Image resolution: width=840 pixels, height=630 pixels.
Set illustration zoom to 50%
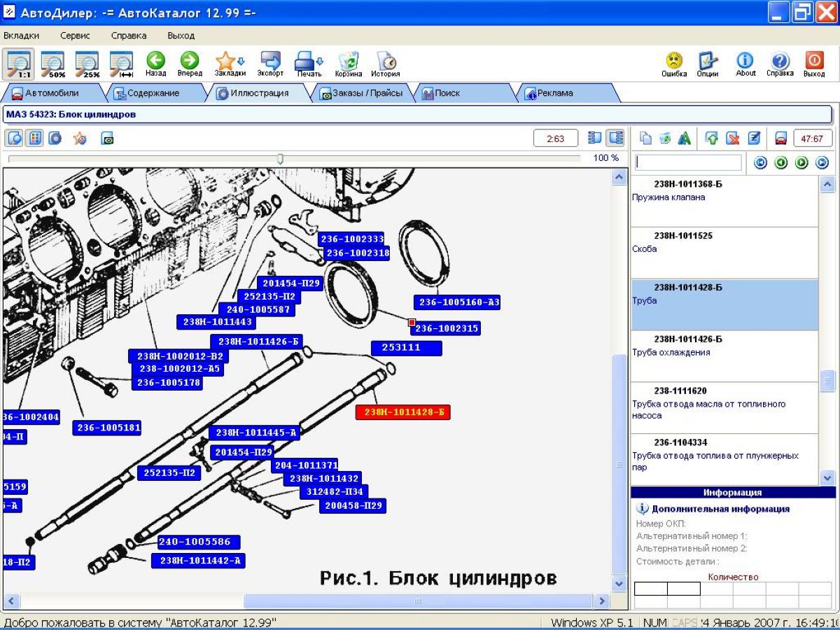coord(52,64)
